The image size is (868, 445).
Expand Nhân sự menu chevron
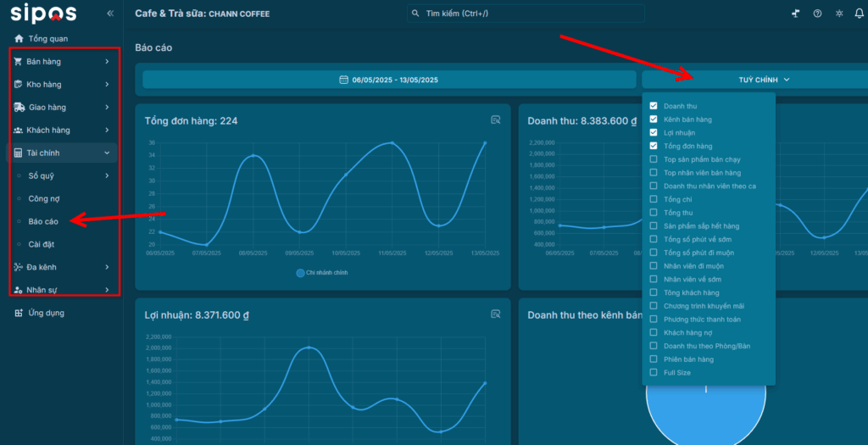pos(107,290)
